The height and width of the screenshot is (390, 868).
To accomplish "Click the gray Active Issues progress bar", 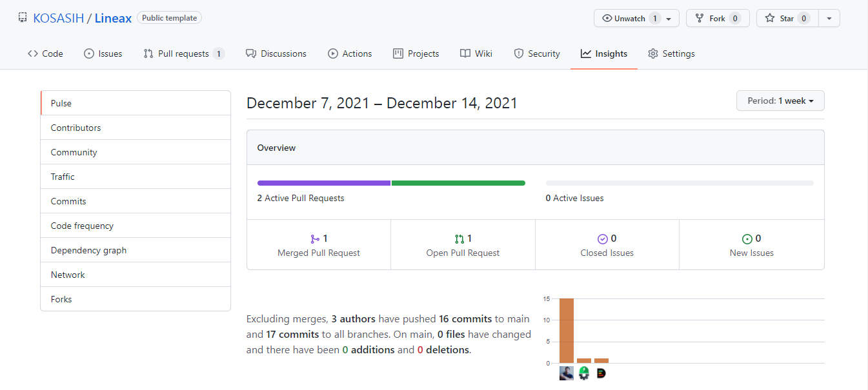I will pyautogui.click(x=680, y=183).
